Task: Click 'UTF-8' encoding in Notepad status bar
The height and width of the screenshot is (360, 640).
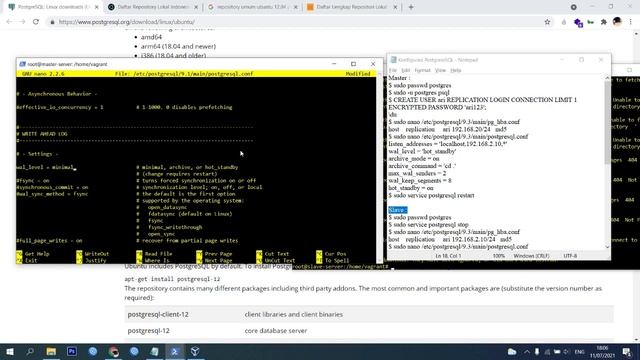Action: 570,256
